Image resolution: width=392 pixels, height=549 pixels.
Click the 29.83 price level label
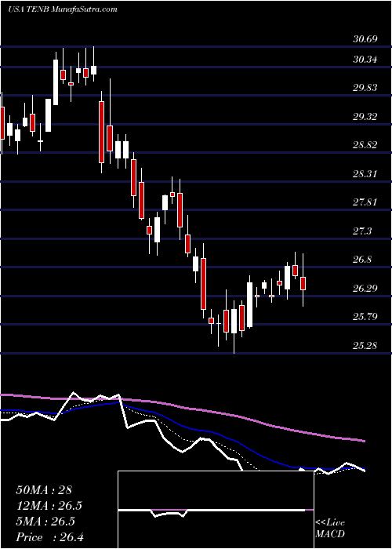tap(365, 88)
